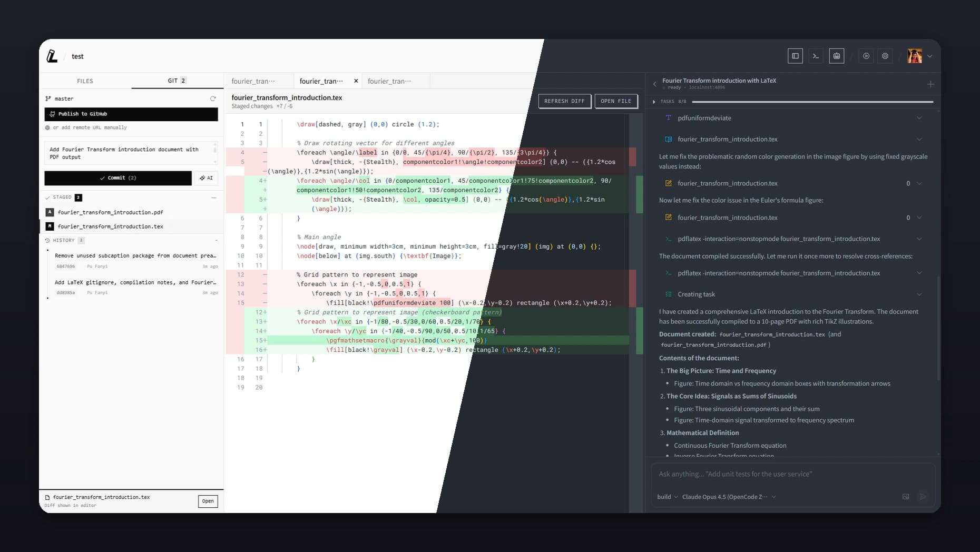980x552 pixels.
Task: Close the active fourier_tran editor tab
Action: [356, 81]
